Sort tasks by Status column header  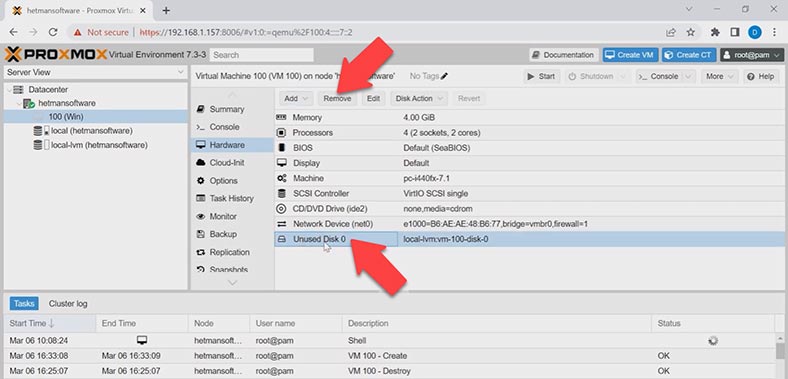(713, 323)
